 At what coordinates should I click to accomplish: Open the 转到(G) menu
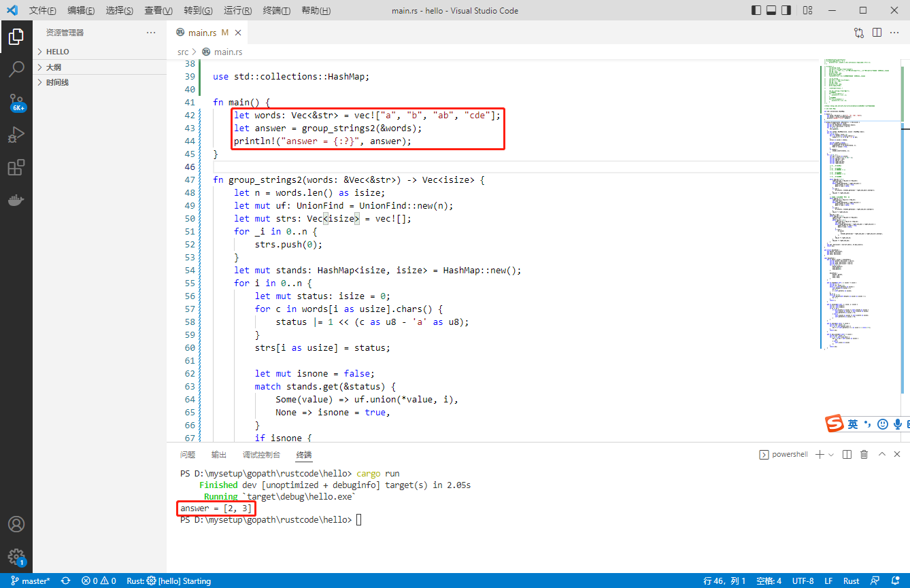click(x=198, y=10)
